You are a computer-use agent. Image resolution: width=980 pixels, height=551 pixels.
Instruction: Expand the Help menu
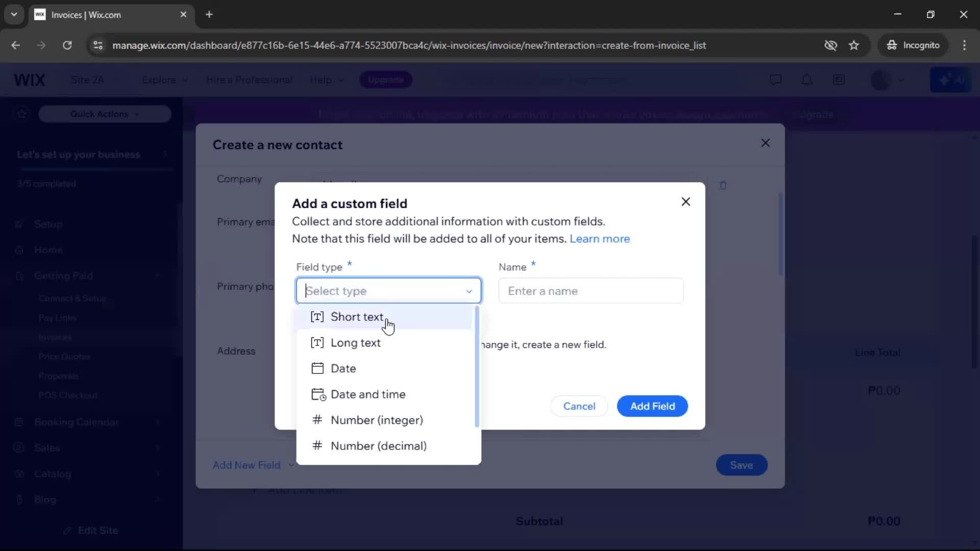327,80
